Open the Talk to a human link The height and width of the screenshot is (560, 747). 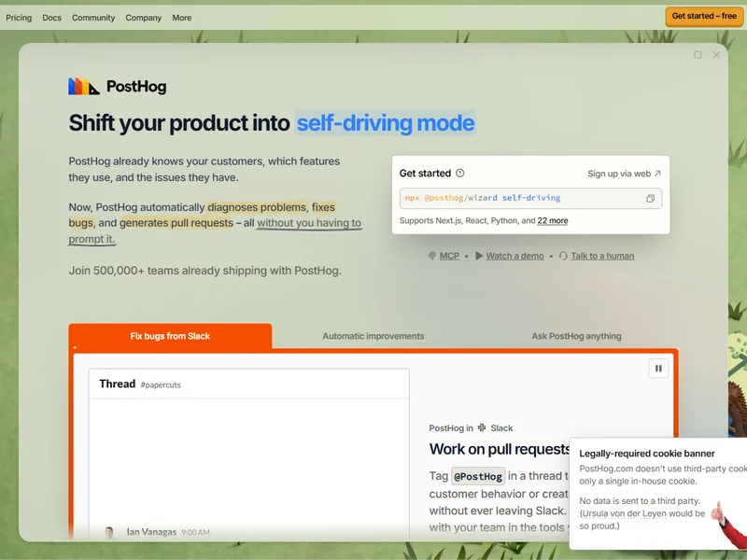[x=602, y=256]
